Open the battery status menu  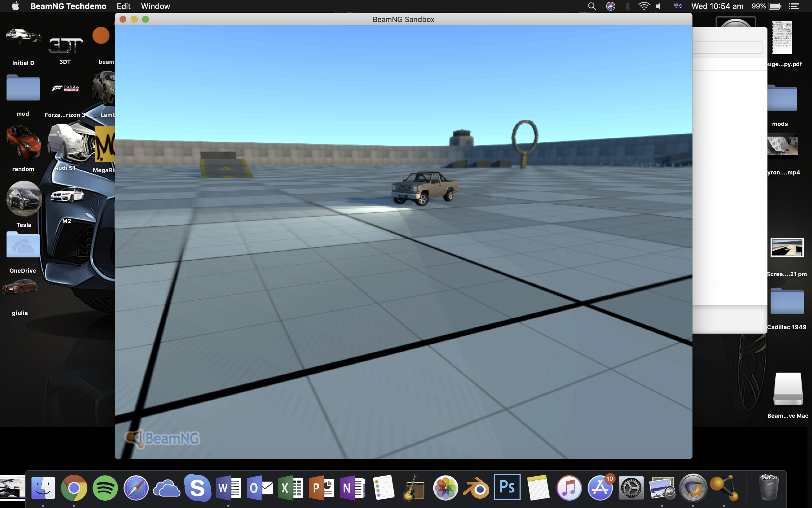click(x=766, y=6)
